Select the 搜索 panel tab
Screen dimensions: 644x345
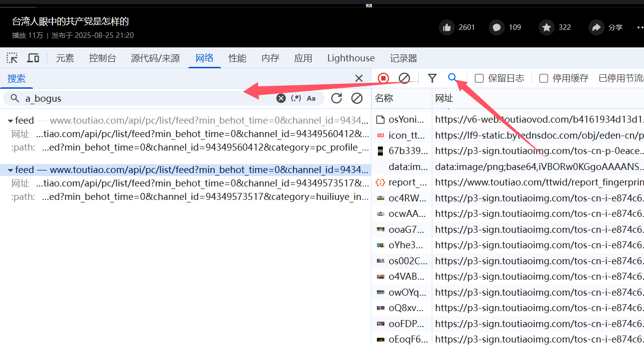click(x=16, y=78)
